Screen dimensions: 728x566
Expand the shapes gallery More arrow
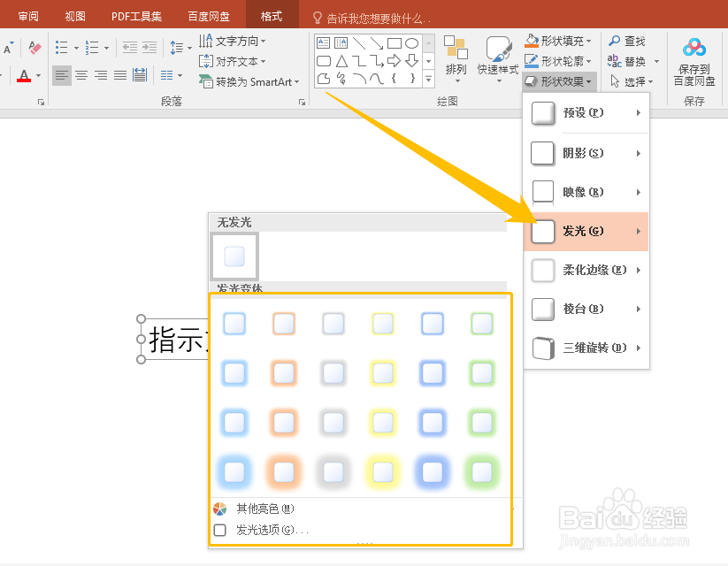[x=428, y=80]
